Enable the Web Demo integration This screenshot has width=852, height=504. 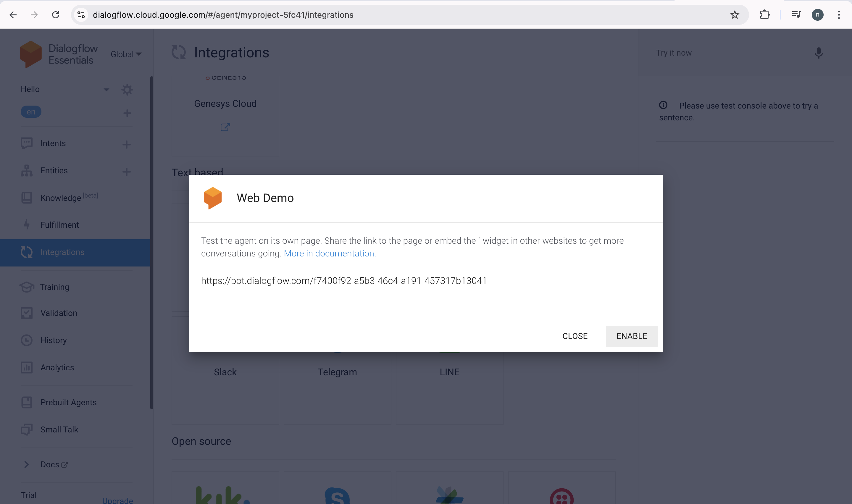pos(631,336)
